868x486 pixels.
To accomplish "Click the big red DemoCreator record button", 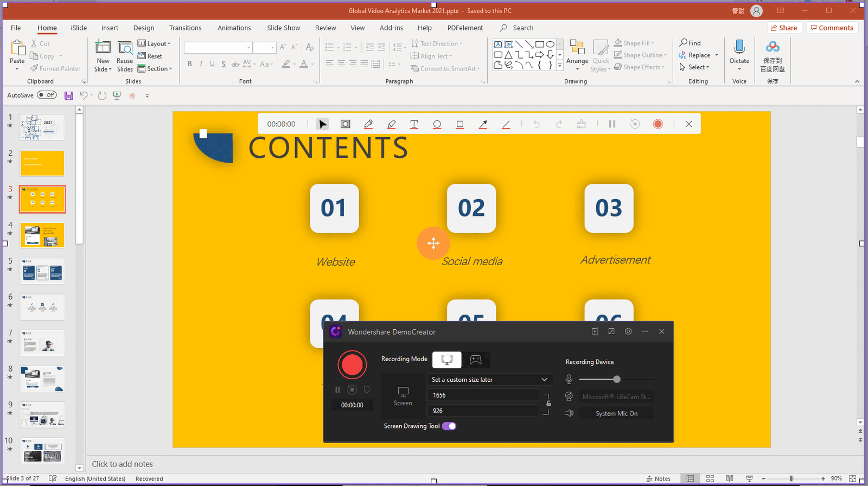I will coord(352,365).
